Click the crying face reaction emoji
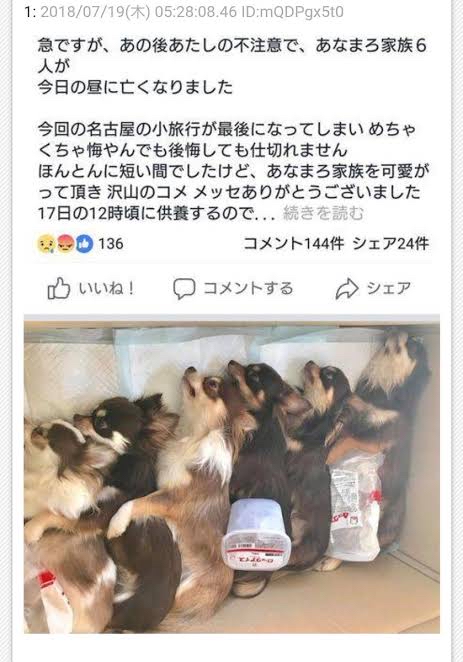The image size is (463, 662). coord(46,244)
